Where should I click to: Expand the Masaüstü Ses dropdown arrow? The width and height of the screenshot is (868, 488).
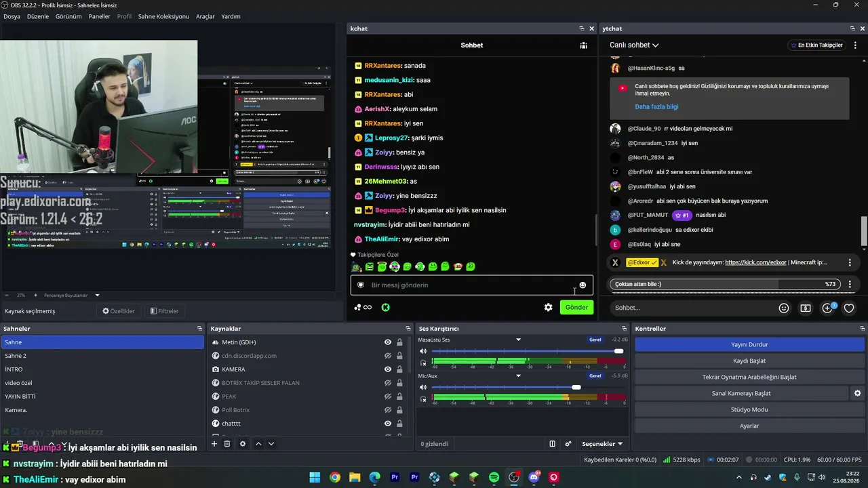point(518,340)
